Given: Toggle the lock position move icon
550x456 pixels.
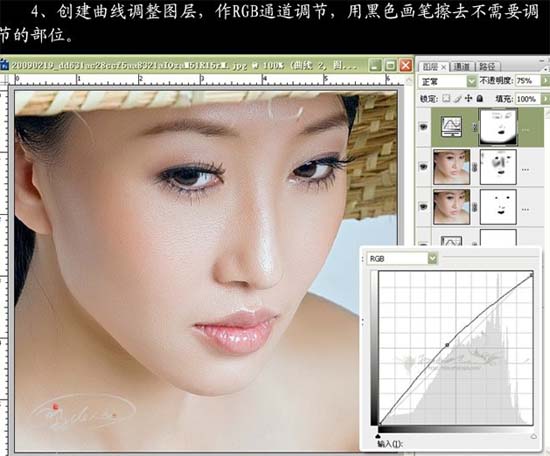Looking at the screenshot, I should [x=468, y=99].
